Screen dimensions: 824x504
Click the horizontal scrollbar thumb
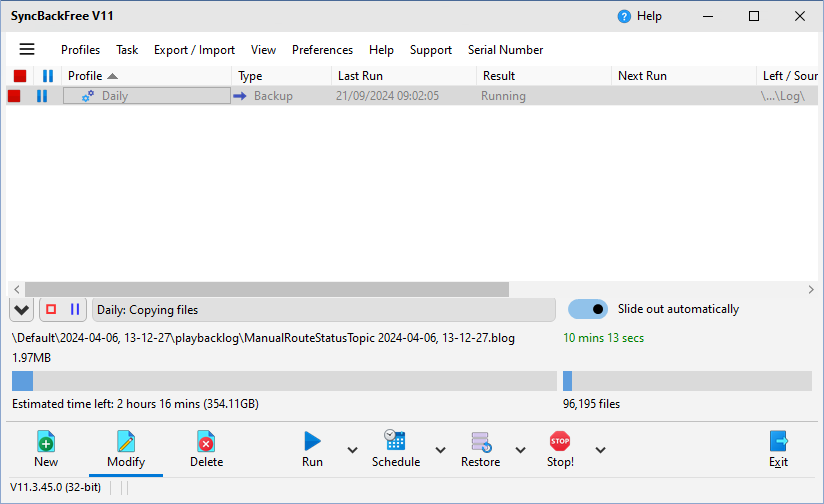click(266, 289)
